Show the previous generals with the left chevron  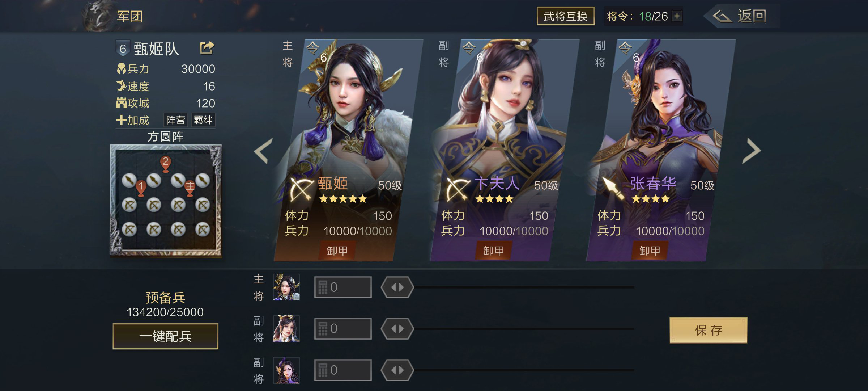point(263,151)
